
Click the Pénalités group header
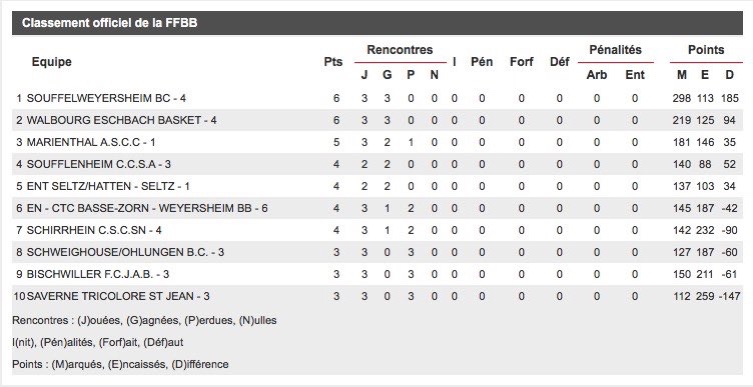tap(615, 50)
